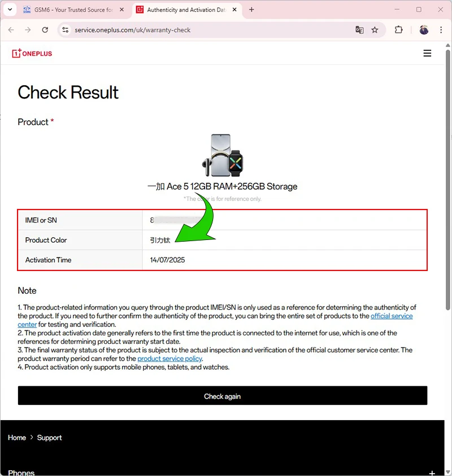Click the Support breadcrumb link
This screenshot has height=476, width=452.
pos(49,438)
